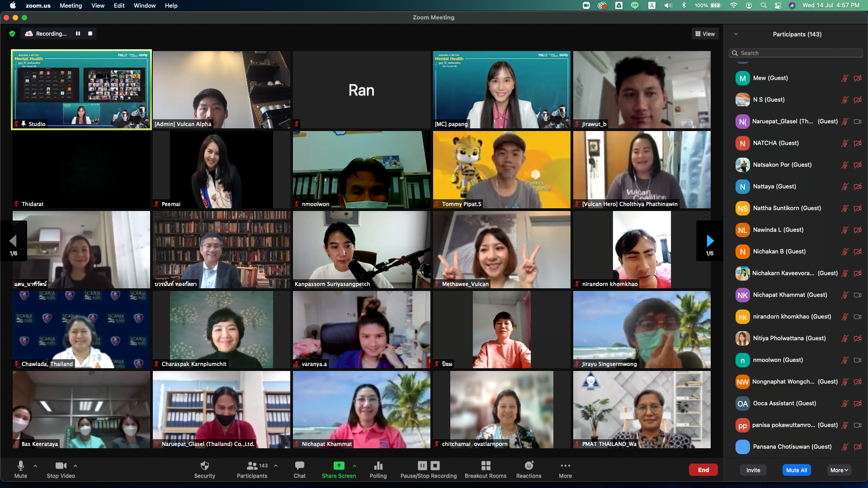Screen dimensions: 868x488
Task: Click the Stop Video camera icon
Action: pyautogui.click(x=61, y=465)
